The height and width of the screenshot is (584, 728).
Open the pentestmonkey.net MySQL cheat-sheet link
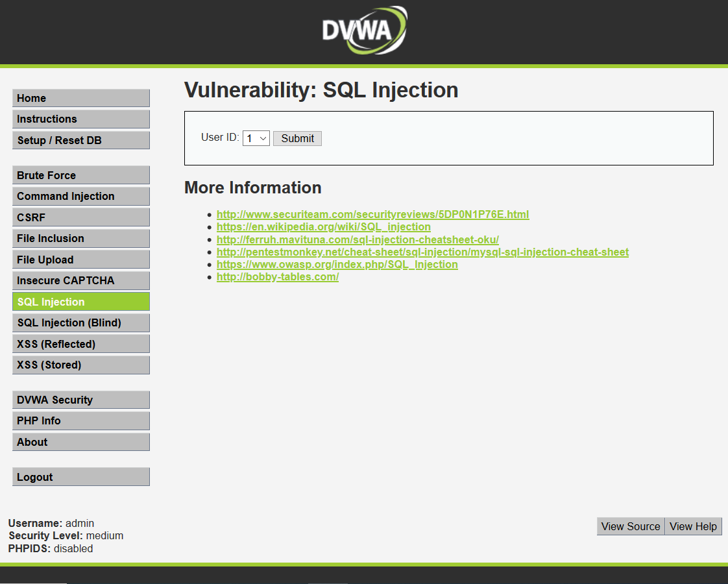pos(422,252)
